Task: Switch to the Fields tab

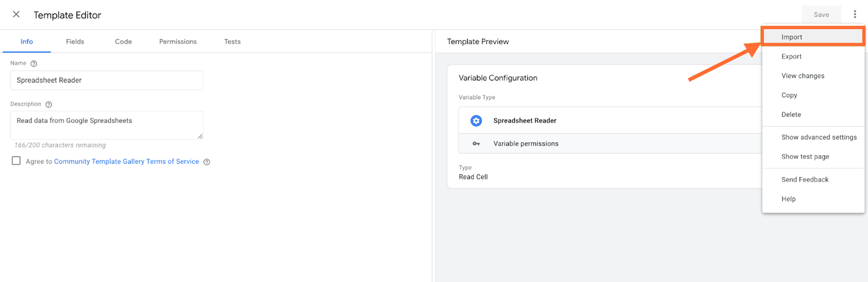Action: coord(75,42)
